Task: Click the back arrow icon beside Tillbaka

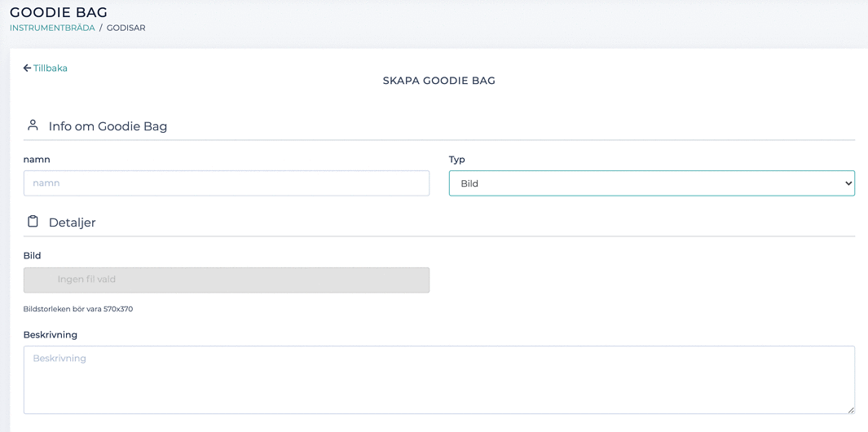Action: pos(27,68)
